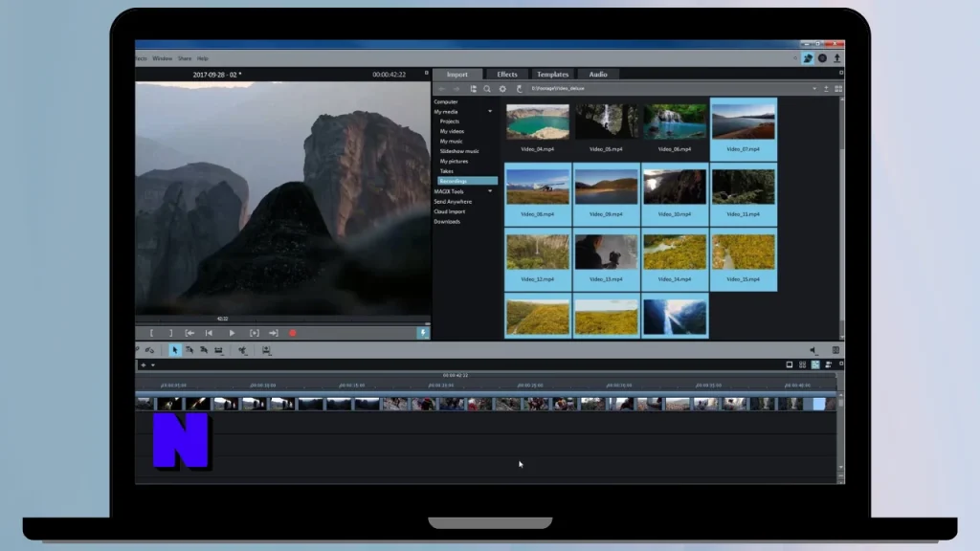Select the single object mouse mode arrow
The width and height of the screenshot is (980, 551).
[174, 350]
